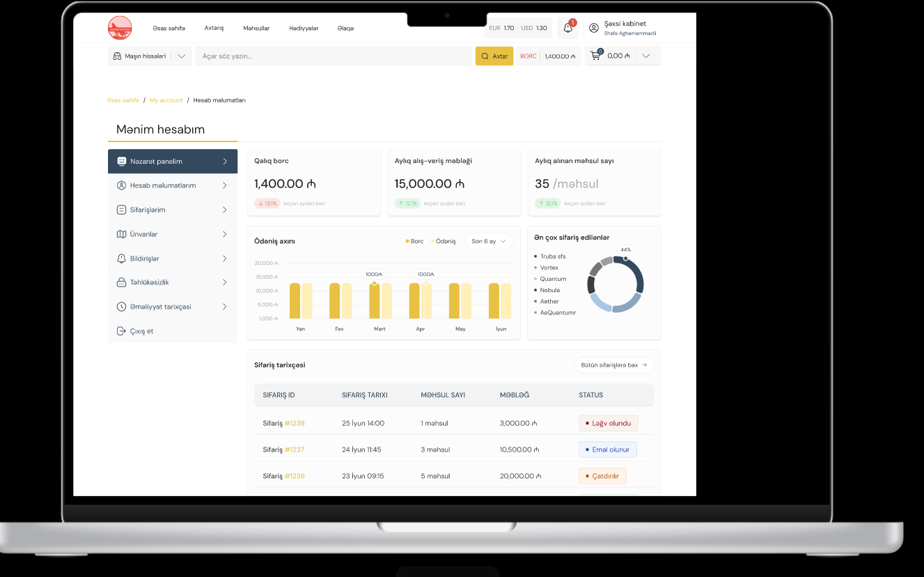
Task: Click the Açar söz yazın search field
Action: (333, 56)
